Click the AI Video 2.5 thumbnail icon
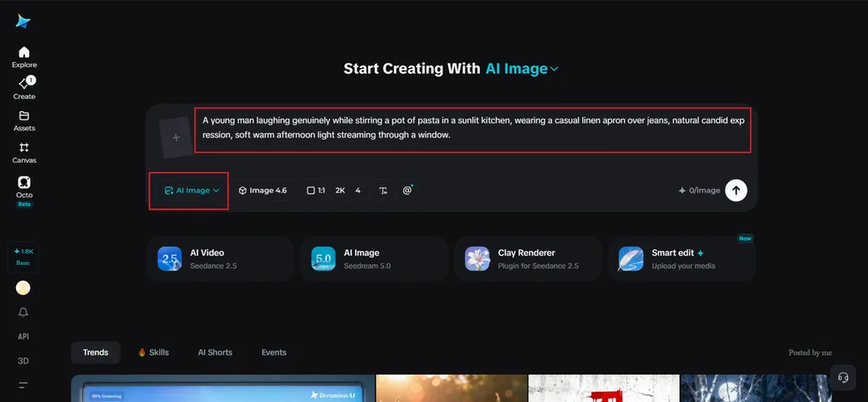 (170, 259)
